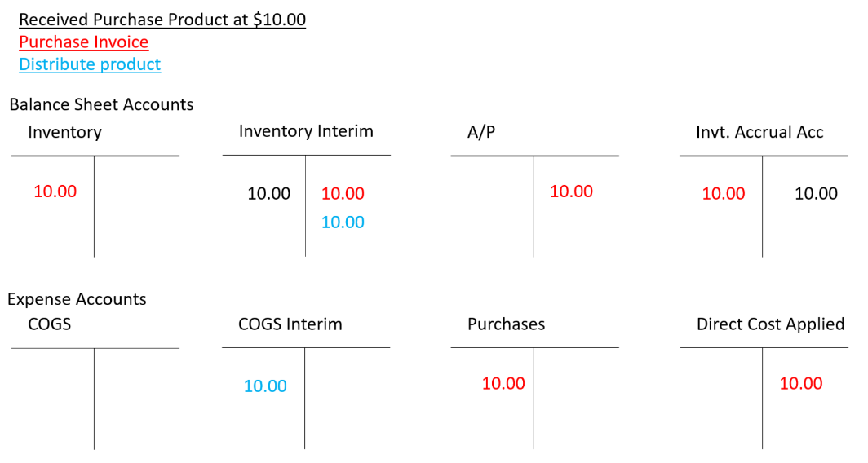This screenshot has height=463, width=868.
Task: Select the red 10.00 credit under Direct Cost Applied
Action: [801, 383]
